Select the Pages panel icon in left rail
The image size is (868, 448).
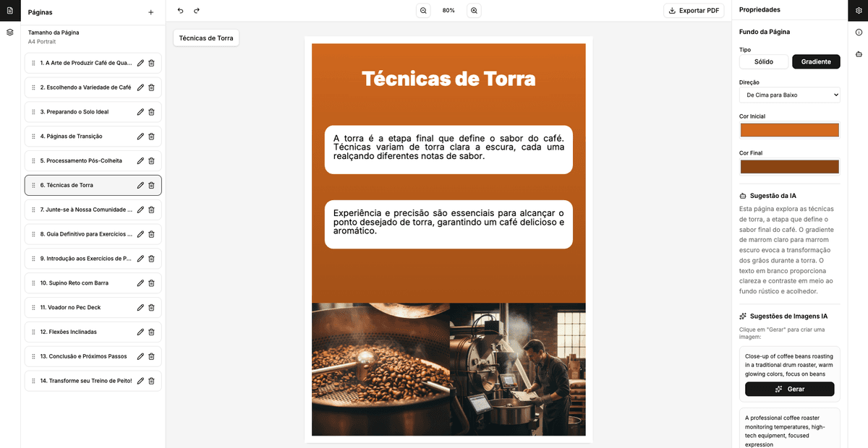pyautogui.click(x=9, y=12)
